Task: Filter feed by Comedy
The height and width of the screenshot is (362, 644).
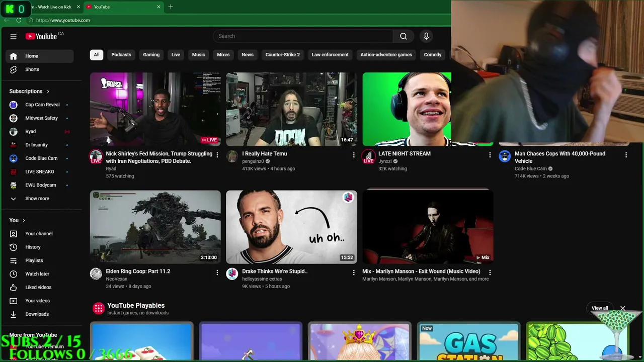Action: pyautogui.click(x=433, y=55)
